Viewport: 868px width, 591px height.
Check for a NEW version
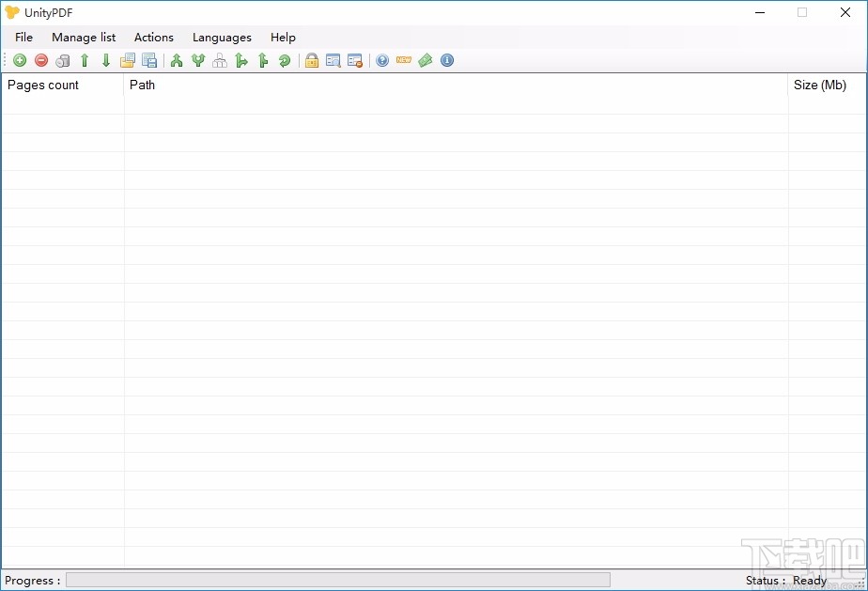click(x=403, y=60)
